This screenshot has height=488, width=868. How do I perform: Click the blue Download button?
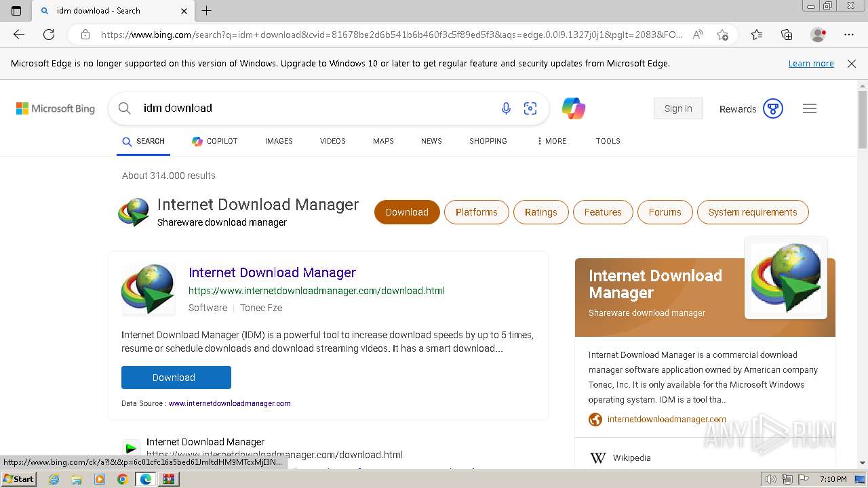click(x=176, y=378)
